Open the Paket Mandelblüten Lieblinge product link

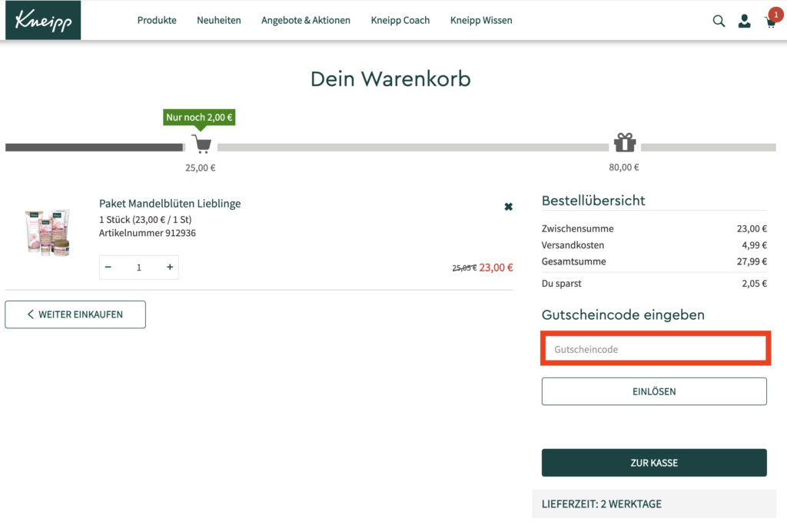[x=170, y=203]
